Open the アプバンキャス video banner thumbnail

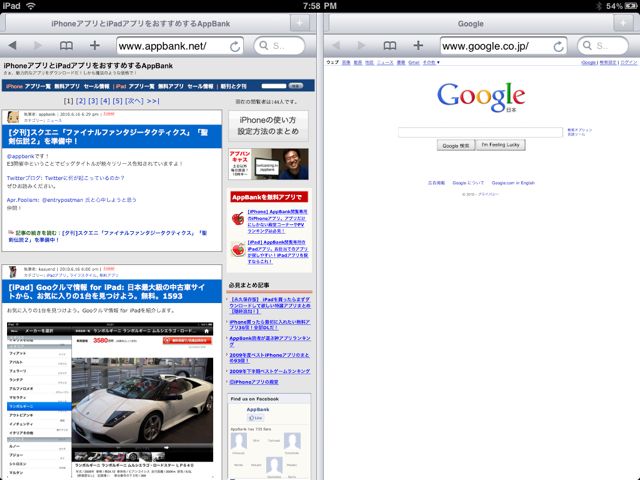click(269, 164)
